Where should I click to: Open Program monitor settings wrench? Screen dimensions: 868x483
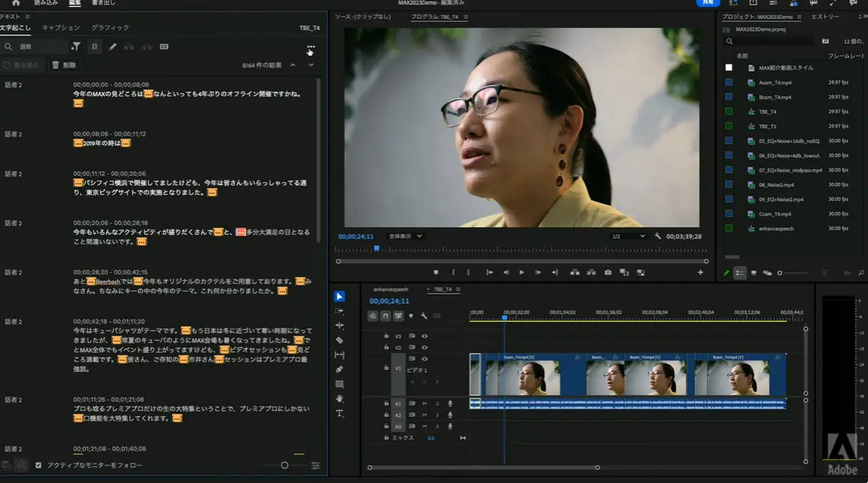658,237
